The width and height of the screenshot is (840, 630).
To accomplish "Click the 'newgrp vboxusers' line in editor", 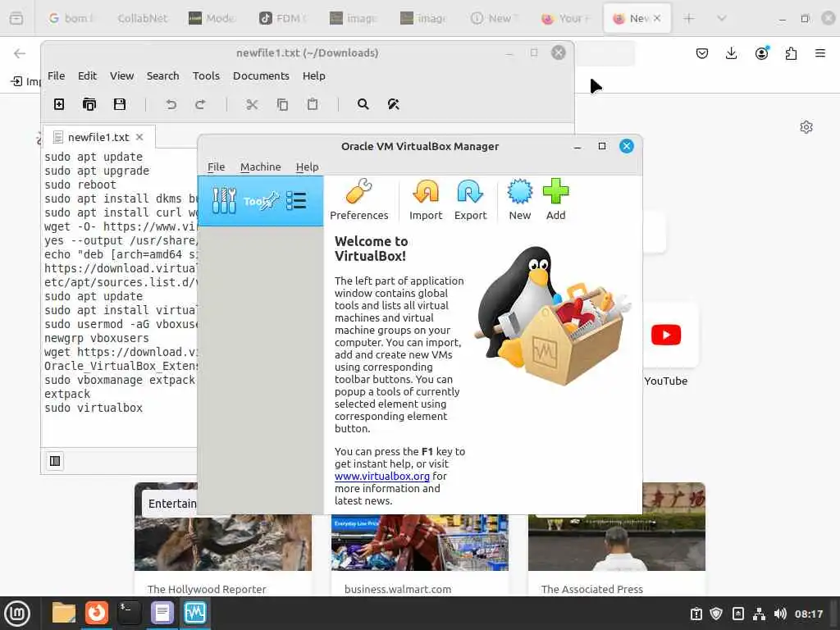I will point(97,338).
